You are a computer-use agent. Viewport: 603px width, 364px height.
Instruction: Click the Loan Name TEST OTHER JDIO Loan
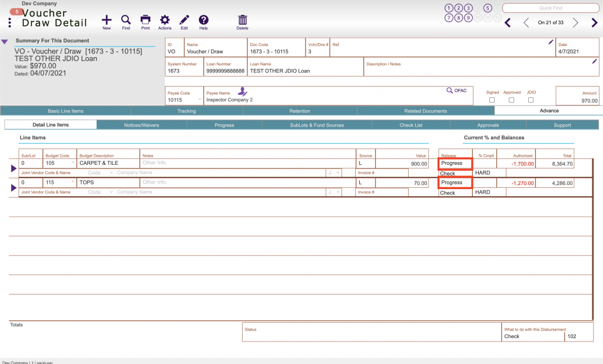click(x=306, y=67)
